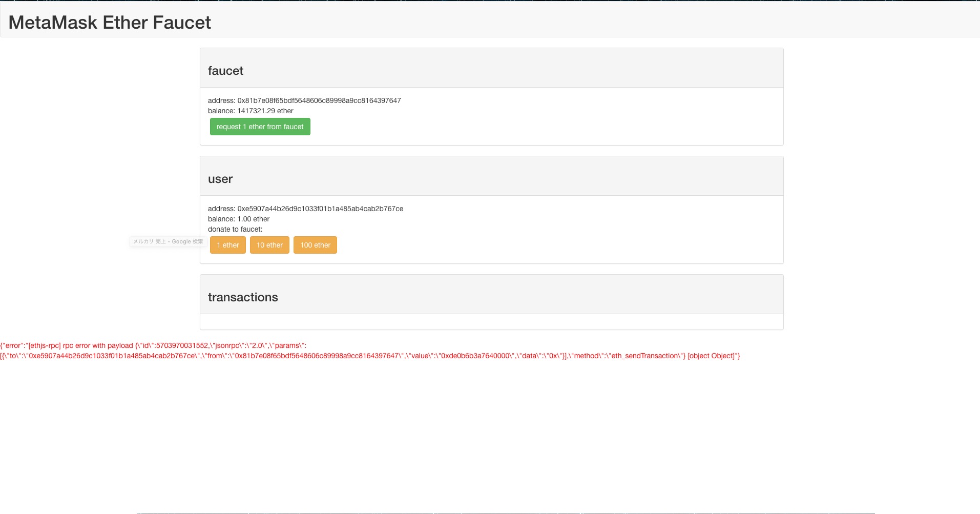Donate 1 ether to the faucet
This screenshot has width=980, height=514.
click(x=227, y=245)
